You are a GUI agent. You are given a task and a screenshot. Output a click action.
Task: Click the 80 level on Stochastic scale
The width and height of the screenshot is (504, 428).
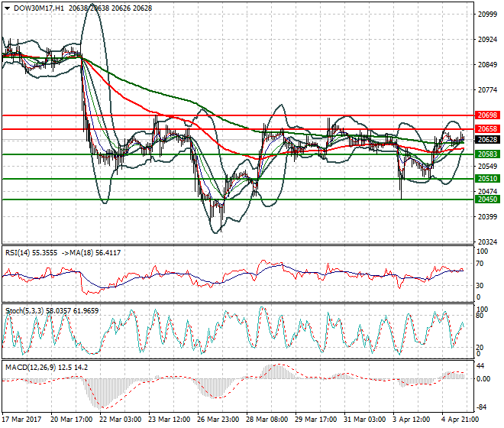tap(479, 315)
